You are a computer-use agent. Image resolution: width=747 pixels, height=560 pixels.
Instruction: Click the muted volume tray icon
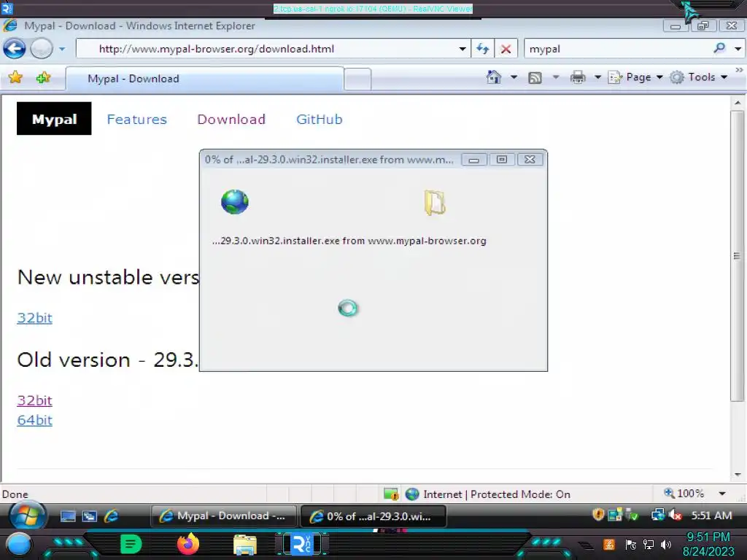[675, 516]
